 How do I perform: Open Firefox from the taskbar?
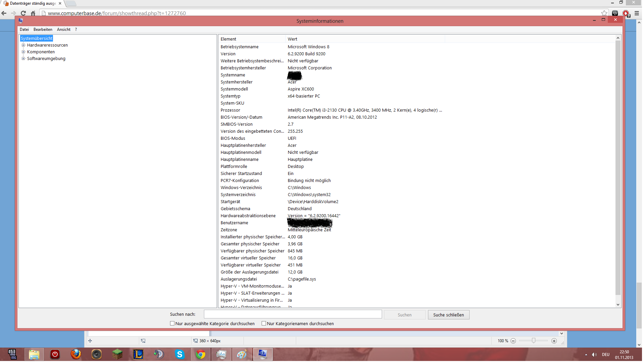(76, 354)
